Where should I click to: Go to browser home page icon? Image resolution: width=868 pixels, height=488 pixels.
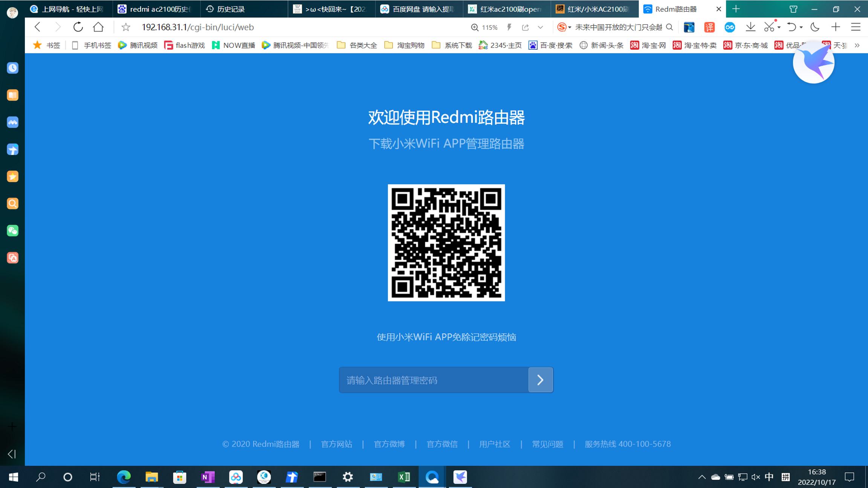[x=98, y=27]
